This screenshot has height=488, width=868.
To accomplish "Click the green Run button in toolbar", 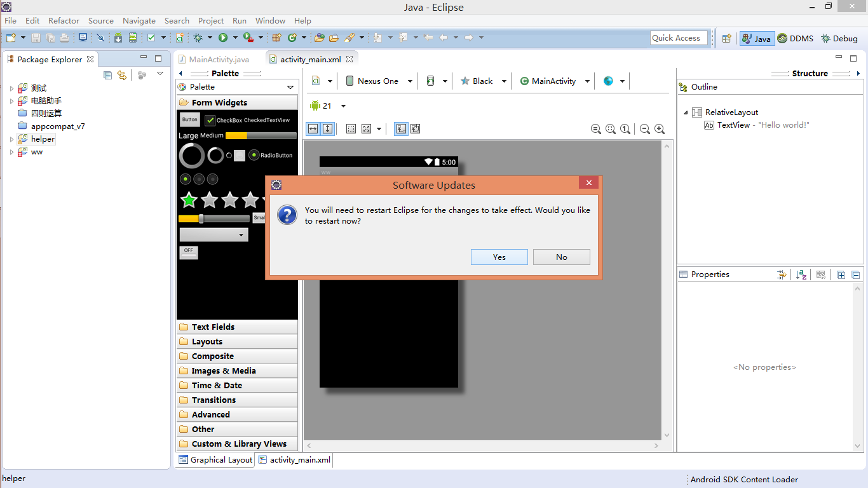I will click(223, 38).
